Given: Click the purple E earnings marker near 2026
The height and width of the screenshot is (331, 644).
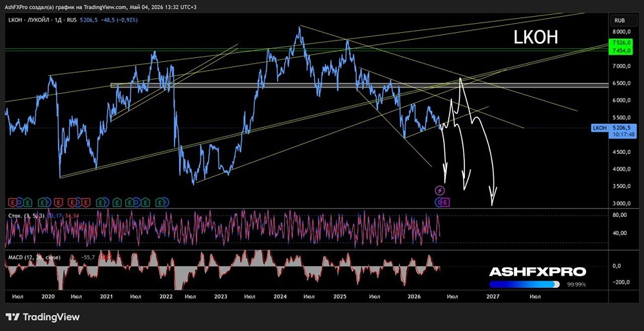Looking at the screenshot, I should 446,202.
